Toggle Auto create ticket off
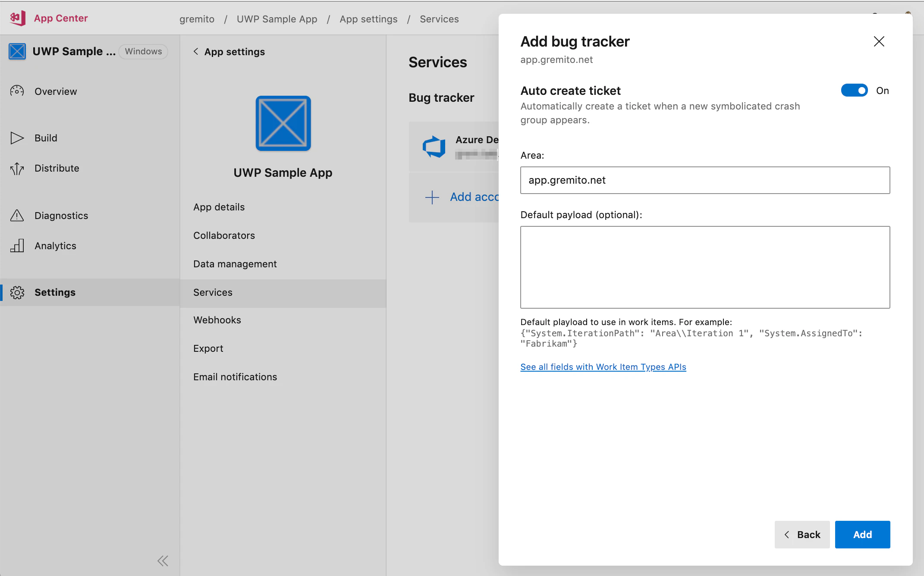 [x=854, y=91]
